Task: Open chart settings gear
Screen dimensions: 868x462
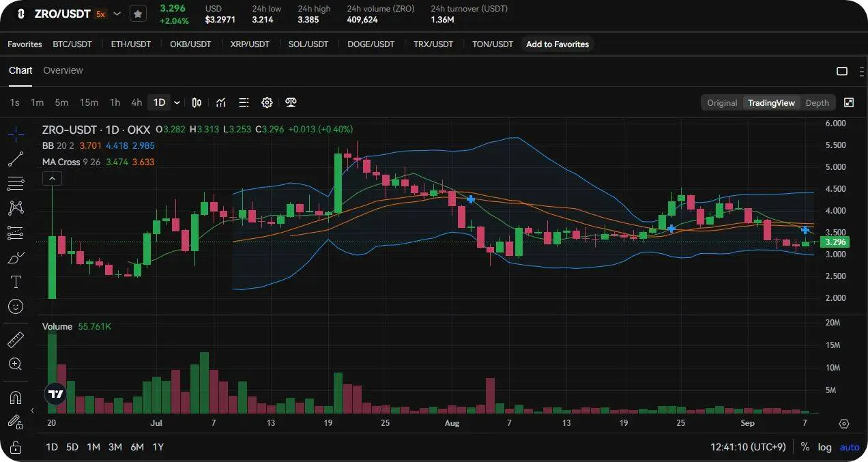Action: pyautogui.click(x=267, y=102)
